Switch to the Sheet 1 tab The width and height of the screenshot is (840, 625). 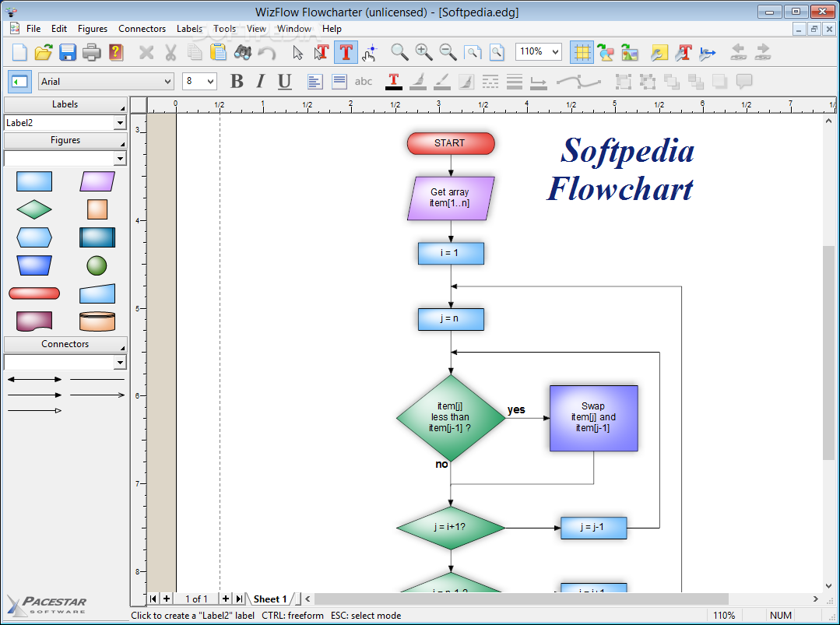point(270,599)
